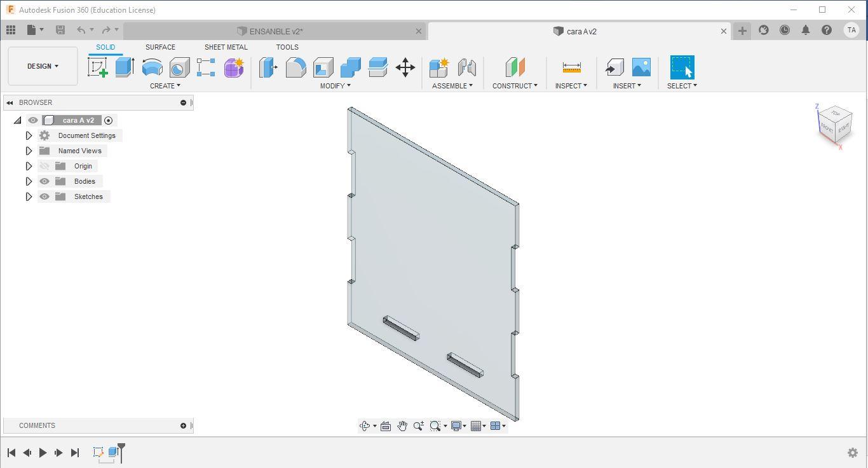Open the Extensions icon in title bar

[x=764, y=30]
